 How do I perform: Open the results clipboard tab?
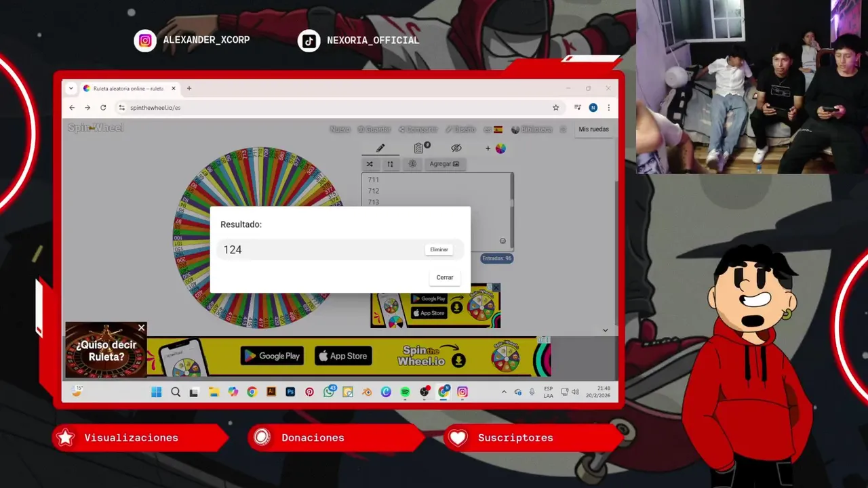tap(419, 148)
